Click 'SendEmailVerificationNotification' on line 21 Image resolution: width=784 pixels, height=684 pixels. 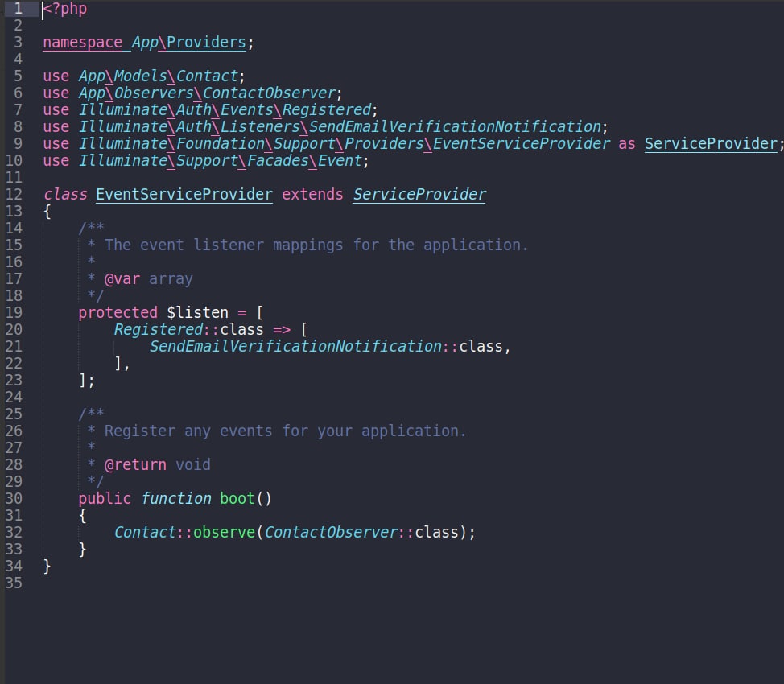click(296, 347)
